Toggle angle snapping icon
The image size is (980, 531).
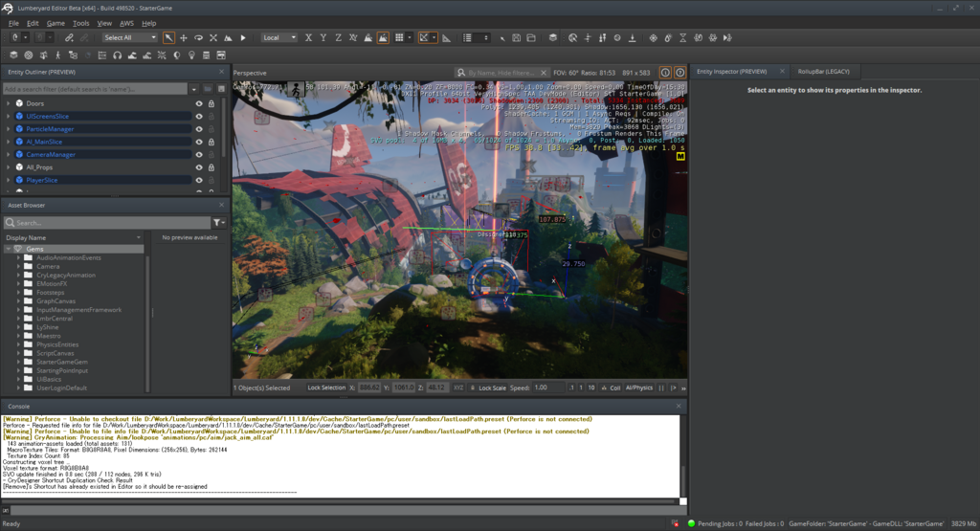(x=424, y=37)
